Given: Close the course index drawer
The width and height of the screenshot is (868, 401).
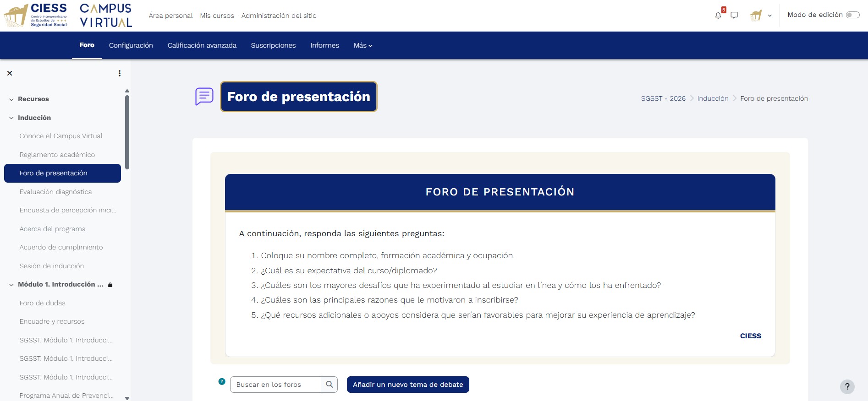Looking at the screenshot, I should pos(10,73).
